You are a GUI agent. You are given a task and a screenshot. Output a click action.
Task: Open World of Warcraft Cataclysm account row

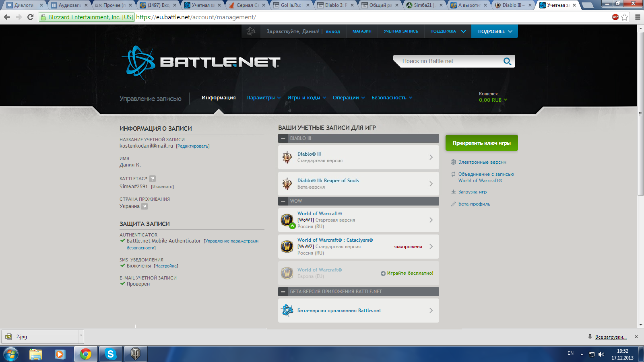359,247
